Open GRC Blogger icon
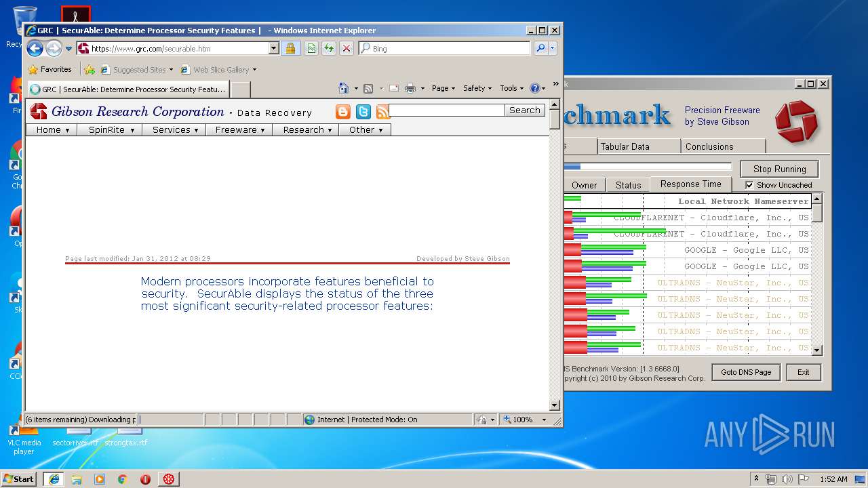Image resolution: width=868 pixels, height=488 pixels. pos(343,112)
